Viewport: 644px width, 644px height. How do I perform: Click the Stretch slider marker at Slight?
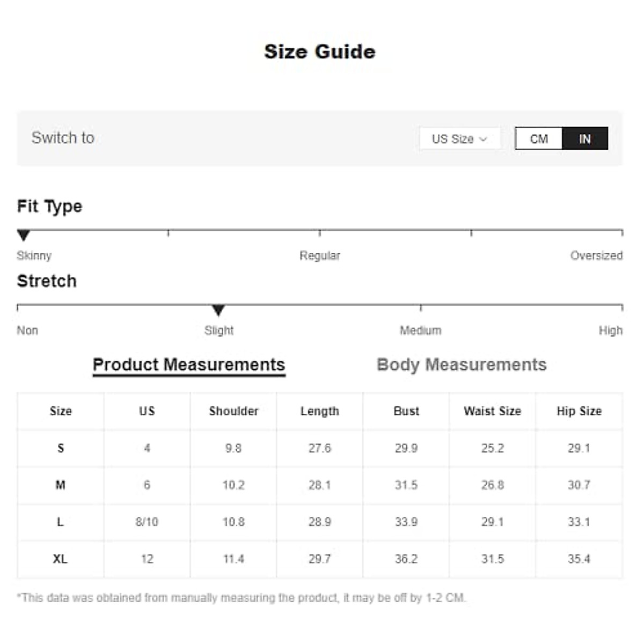[x=218, y=310]
